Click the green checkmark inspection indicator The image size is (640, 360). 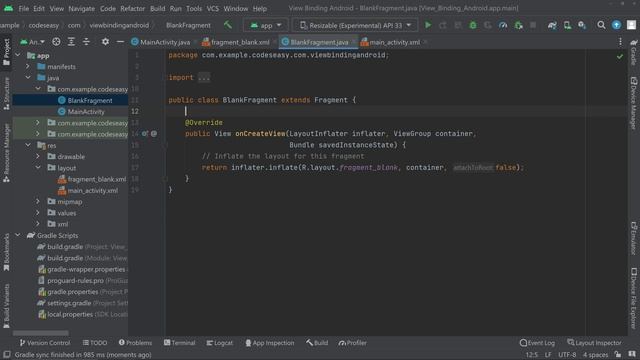[x=620, y=56]
